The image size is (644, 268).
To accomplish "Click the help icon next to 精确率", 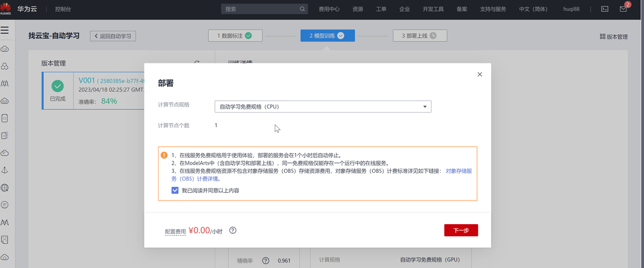I will (266, 260).
